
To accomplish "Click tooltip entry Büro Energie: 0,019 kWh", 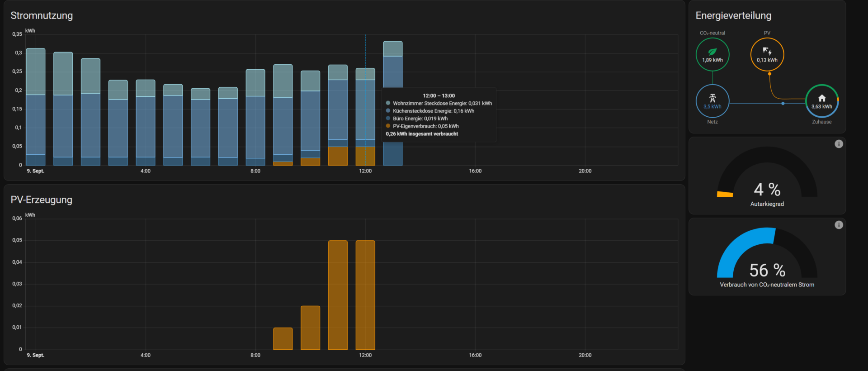I will [416, 119].
